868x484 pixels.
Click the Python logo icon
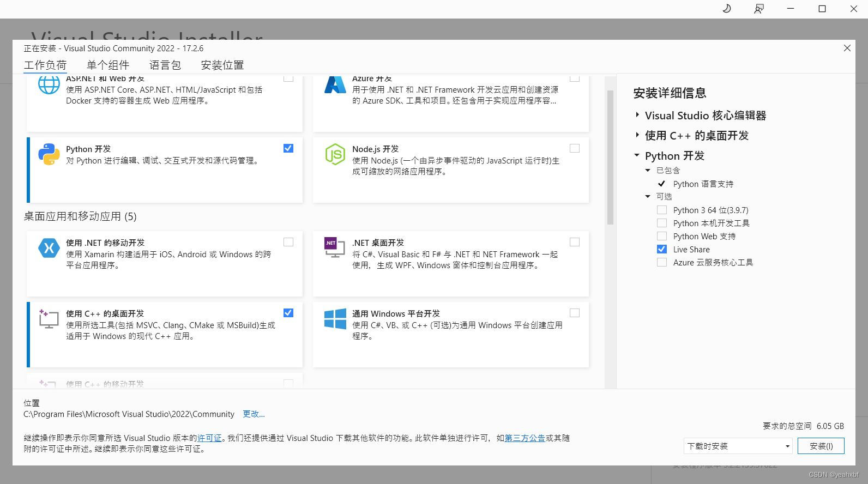49,154
